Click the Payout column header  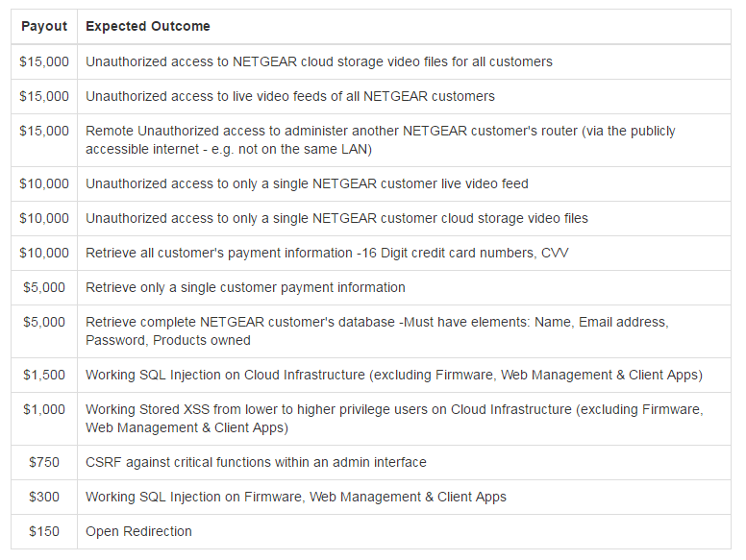point(44,26)
